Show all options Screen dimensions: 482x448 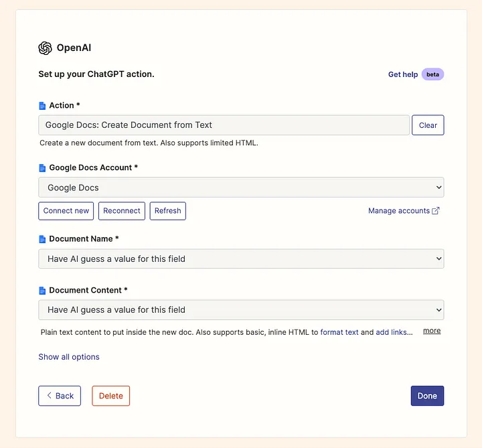69,357
